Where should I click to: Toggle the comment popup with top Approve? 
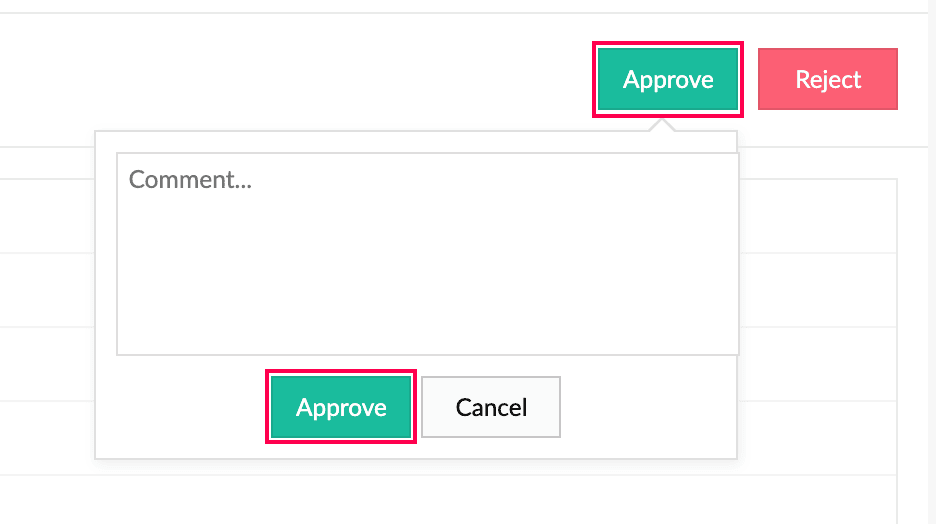coord(667,79)
